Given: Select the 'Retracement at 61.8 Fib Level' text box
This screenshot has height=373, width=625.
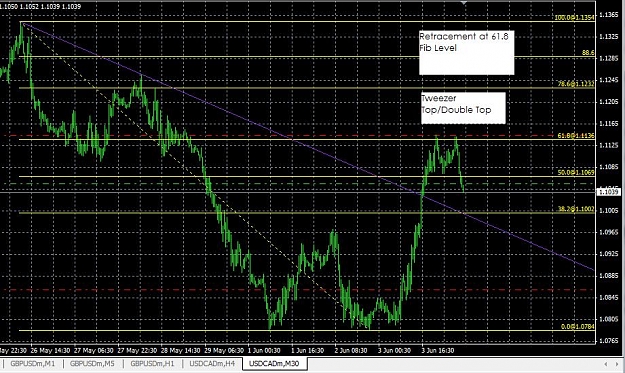Looking at the screenshot, I should [x=466, y=53].
